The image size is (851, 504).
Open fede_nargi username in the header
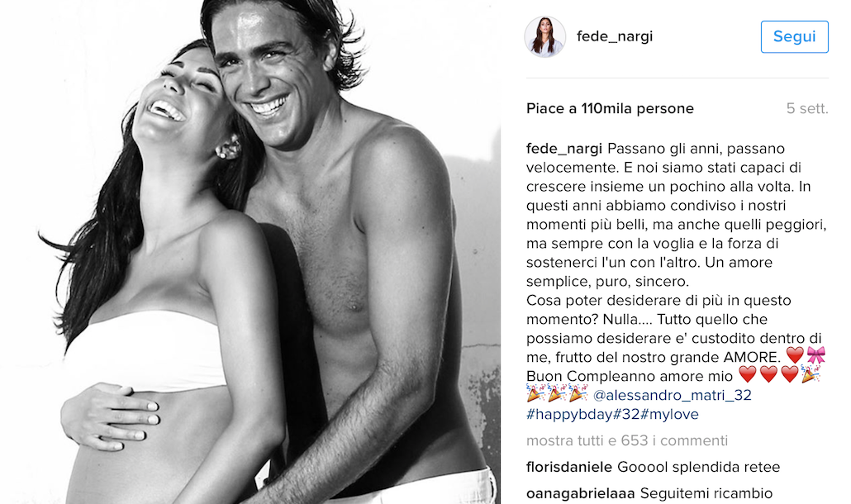pos(615,36)
